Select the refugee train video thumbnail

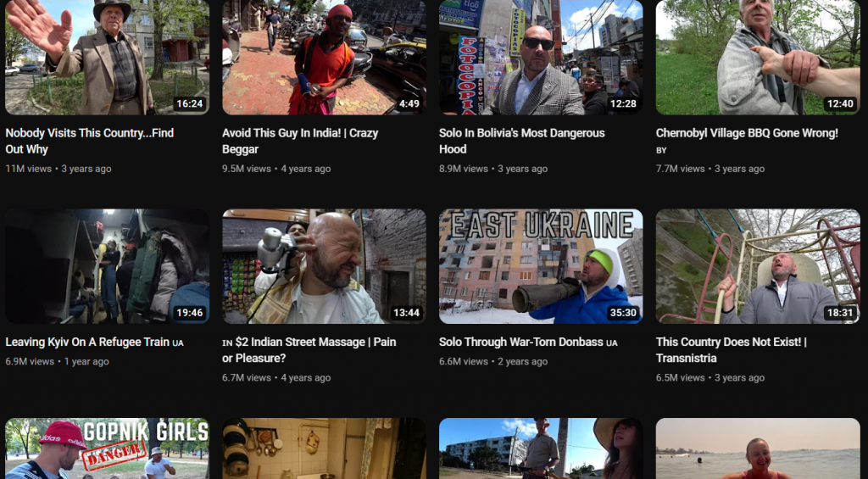click(107, 266)
